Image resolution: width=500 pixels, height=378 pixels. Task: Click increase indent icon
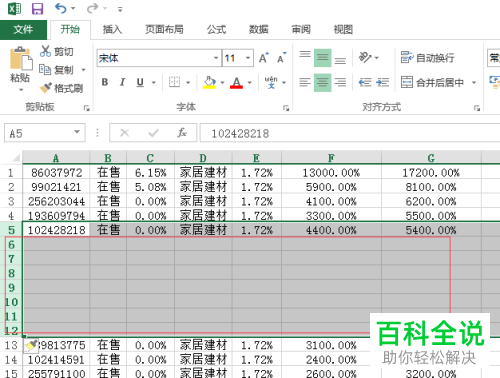[383, 82]
